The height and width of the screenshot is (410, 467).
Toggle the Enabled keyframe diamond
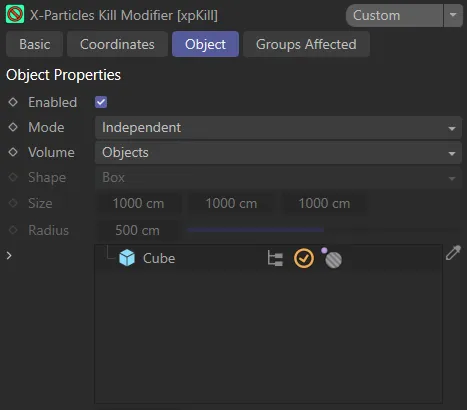click(x=13, y=102)
